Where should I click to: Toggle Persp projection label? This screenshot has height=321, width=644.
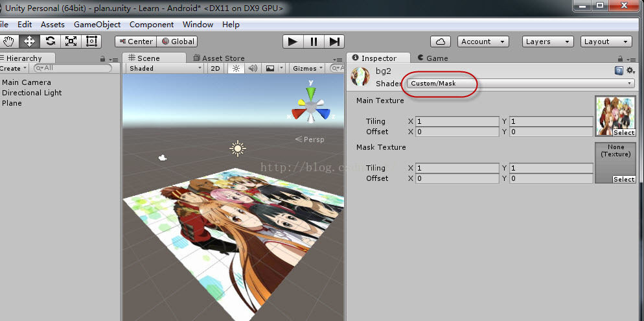pyautogui.click(x=310, y=139)
